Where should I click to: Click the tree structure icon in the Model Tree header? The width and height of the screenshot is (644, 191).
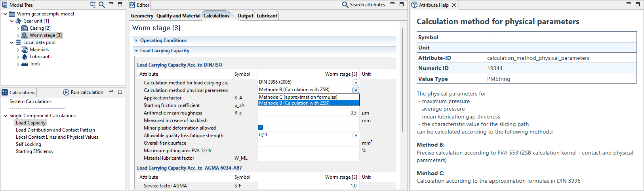93,5
